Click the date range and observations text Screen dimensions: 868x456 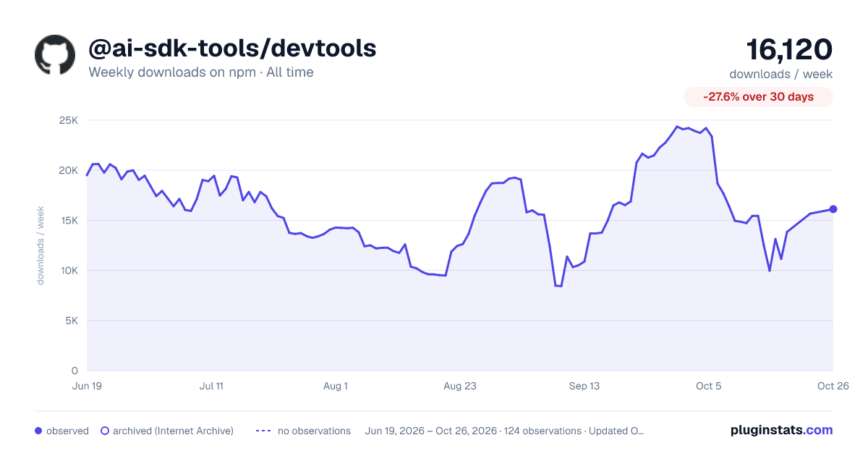(x=504, y=431)
